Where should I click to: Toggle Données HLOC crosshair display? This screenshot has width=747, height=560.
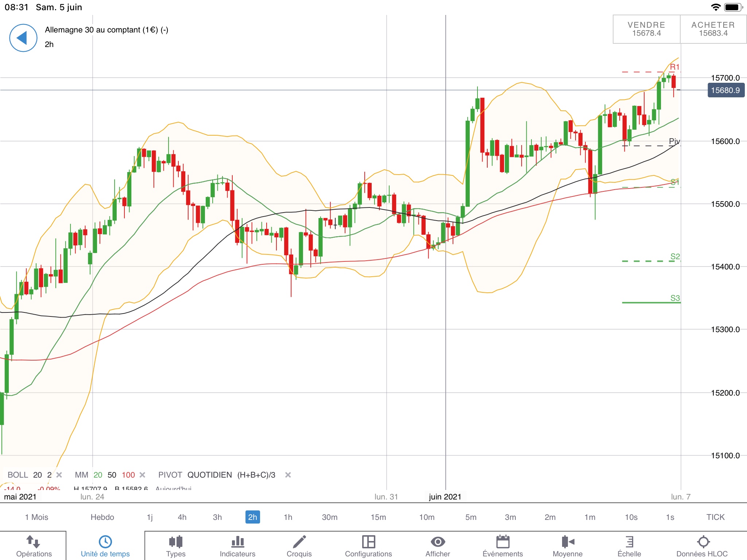click(x=703, y=542)
